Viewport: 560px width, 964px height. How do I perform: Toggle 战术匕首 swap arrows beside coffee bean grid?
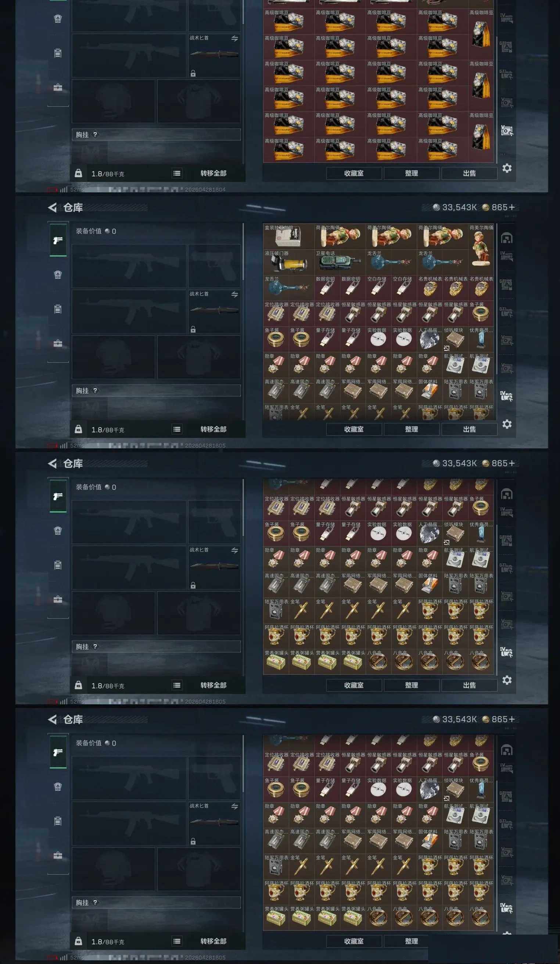click(234, 39)
